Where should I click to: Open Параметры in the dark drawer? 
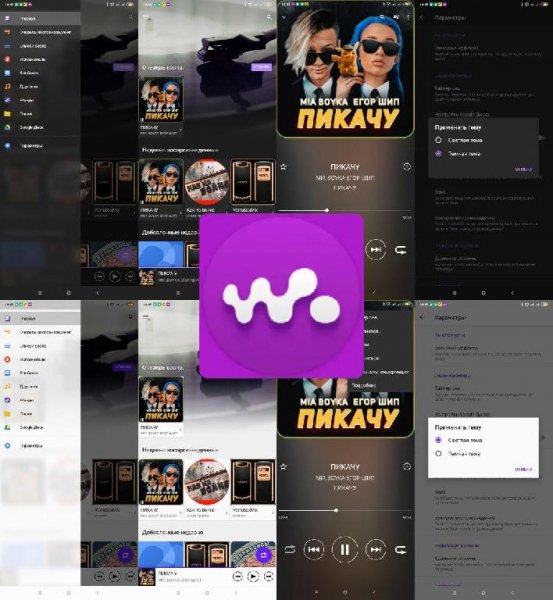click(x=40, y=145)
